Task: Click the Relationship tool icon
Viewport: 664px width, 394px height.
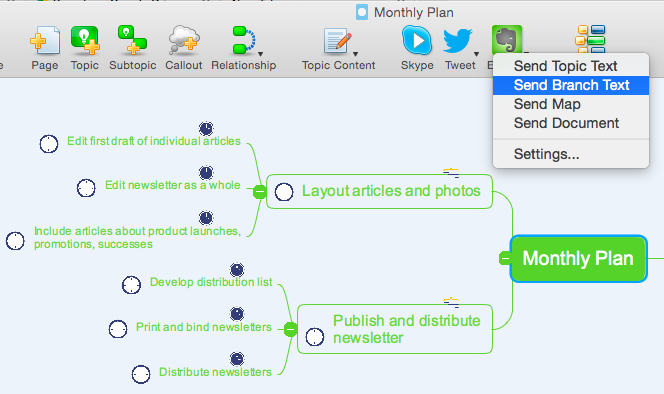Action: coord(243,40)
